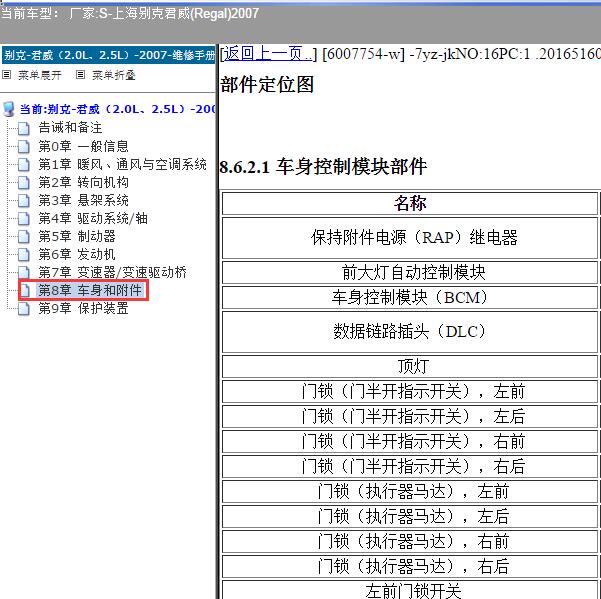601x599 pixels.
Task: Click the page icon next to 第6章
Action: pos(24,254)
